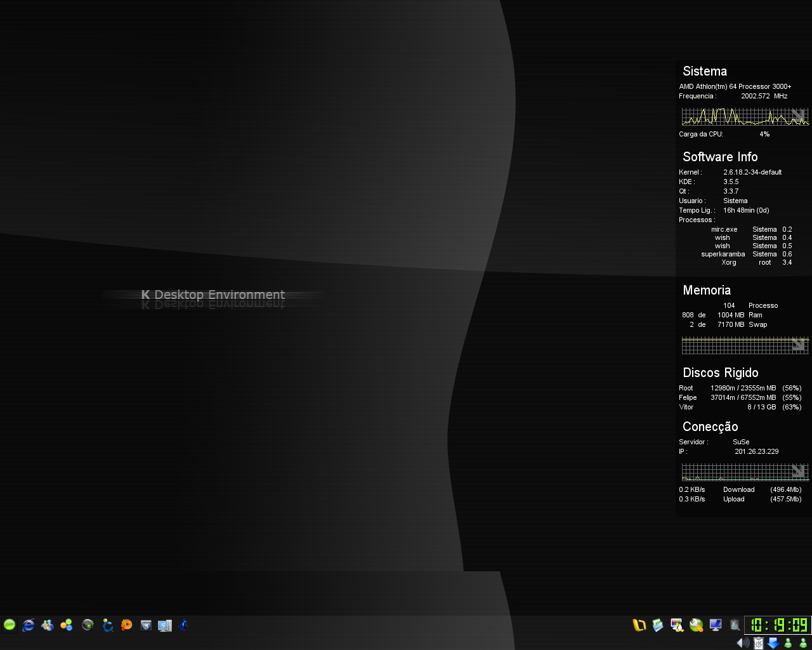Open the green SUSE start menu button
This screenshot has height=650, width=812.
[x=10, y=625]
